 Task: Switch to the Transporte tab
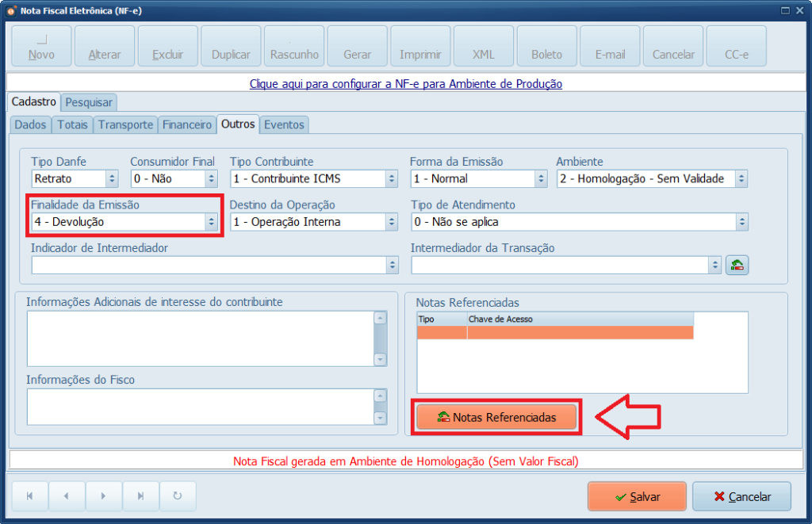tap(124, 124)
